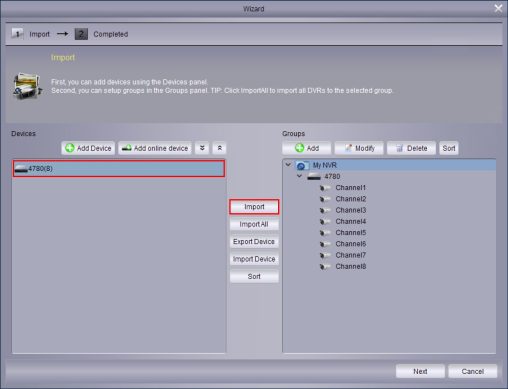Click Add online device button
Screen dimensions: 508x389
pos(155,148)
